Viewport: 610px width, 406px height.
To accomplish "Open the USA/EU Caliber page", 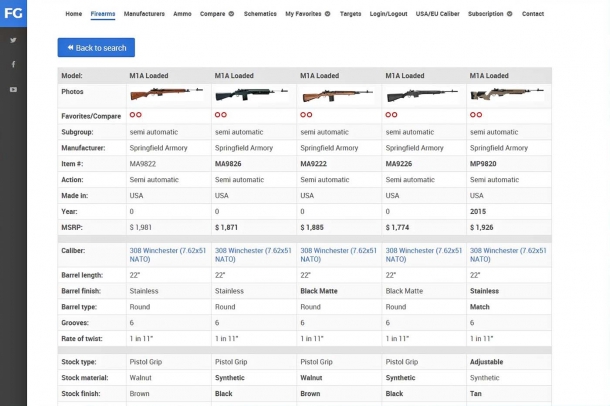I will pyautogui.click(x=438, y=14).
